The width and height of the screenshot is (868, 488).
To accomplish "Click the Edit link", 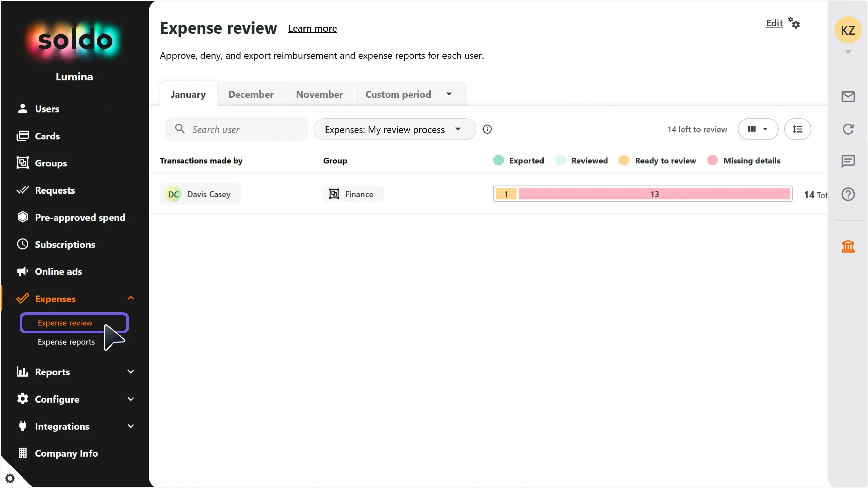I will coord(774,23).
